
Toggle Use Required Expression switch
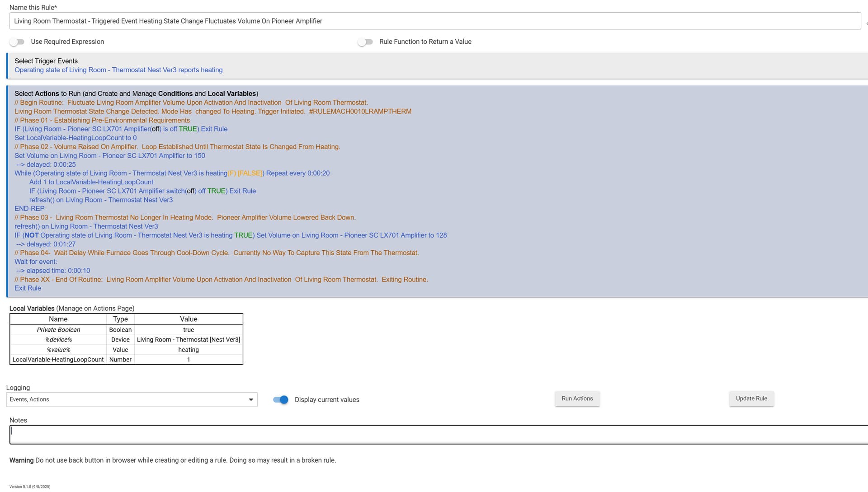(x=17, y=42)
